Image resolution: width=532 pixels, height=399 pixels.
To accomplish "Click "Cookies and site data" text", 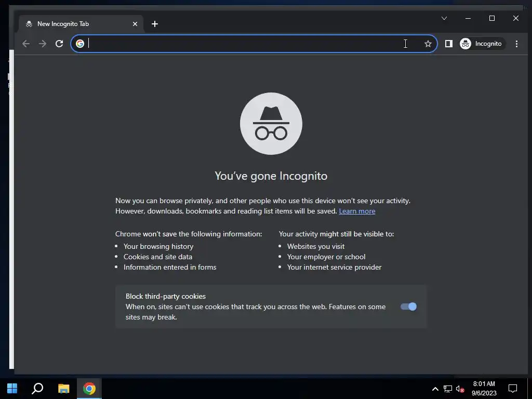I will (x=158, y=257).
